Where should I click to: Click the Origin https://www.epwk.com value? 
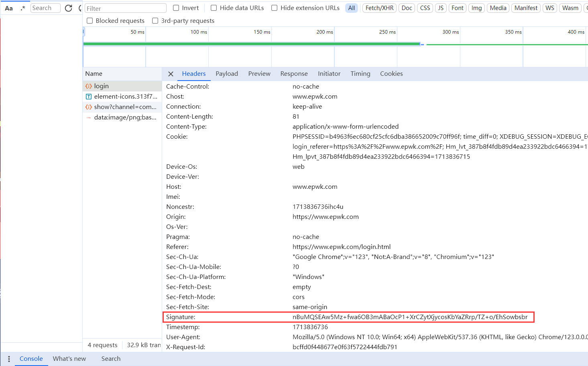[x=326, y=217]
